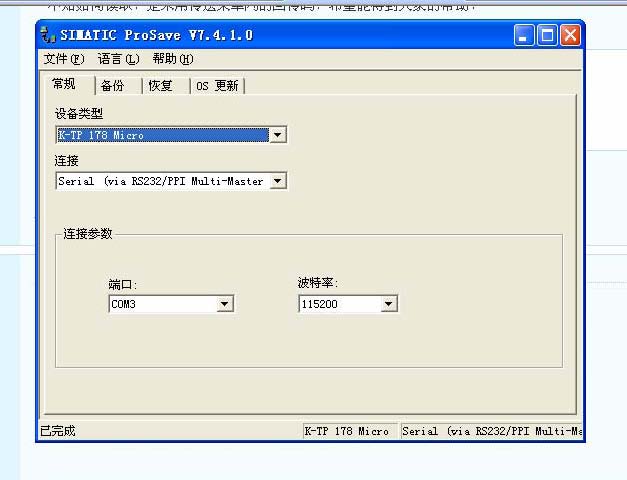Screen dimensions: 627x480
Task: Open the 语言(L) menu
Action: pyautogui.click(x=118, y=59)
